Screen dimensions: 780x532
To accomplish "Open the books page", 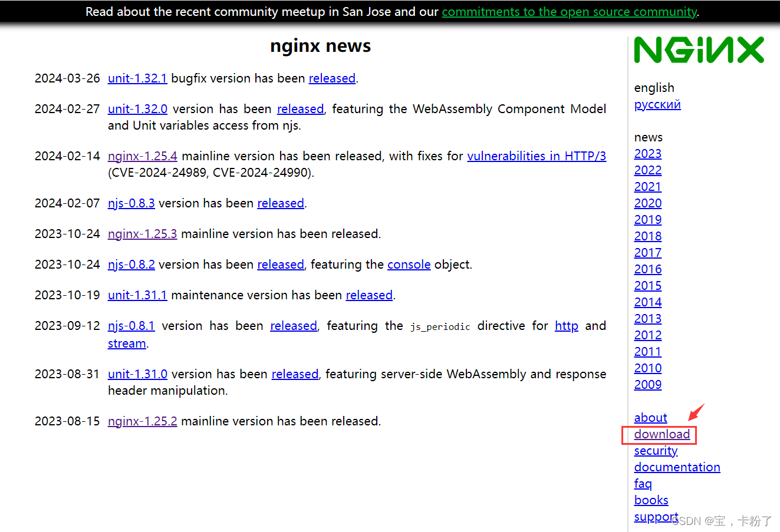I will point(651,500).
